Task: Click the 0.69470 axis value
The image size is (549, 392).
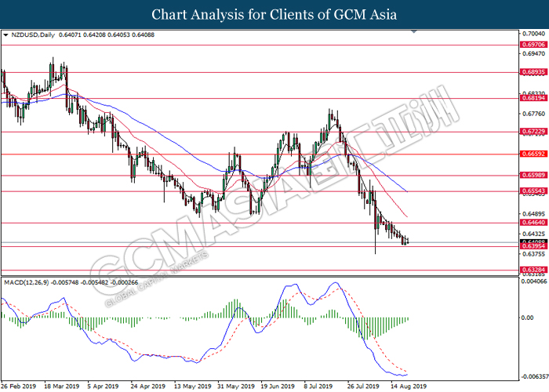Action: coord(533,54)
